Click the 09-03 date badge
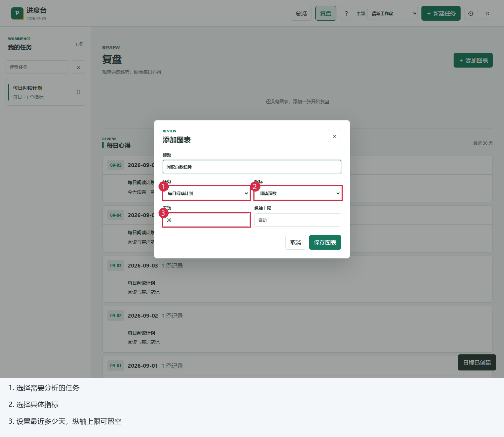504x437 pixels. coord(116,265)
